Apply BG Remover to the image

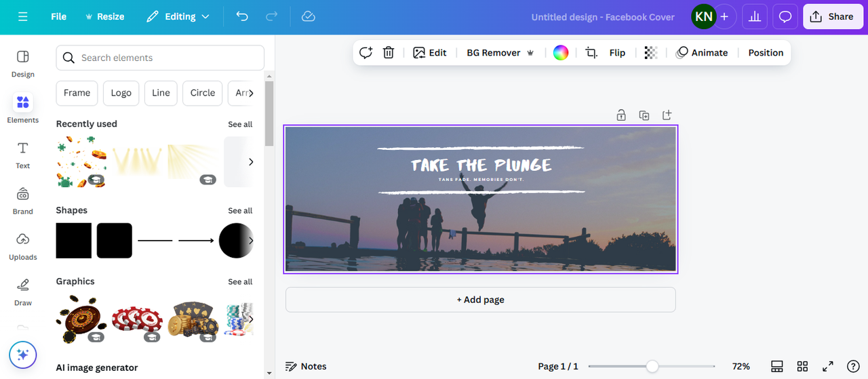500,53
